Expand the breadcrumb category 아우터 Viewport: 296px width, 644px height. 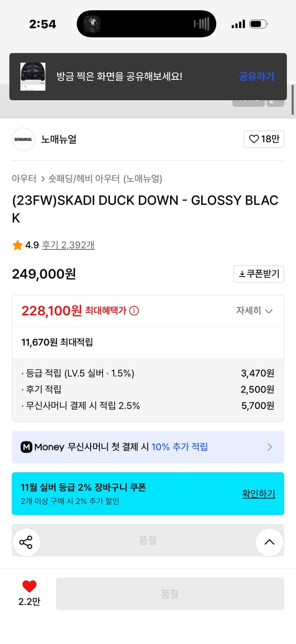point(23,179)
